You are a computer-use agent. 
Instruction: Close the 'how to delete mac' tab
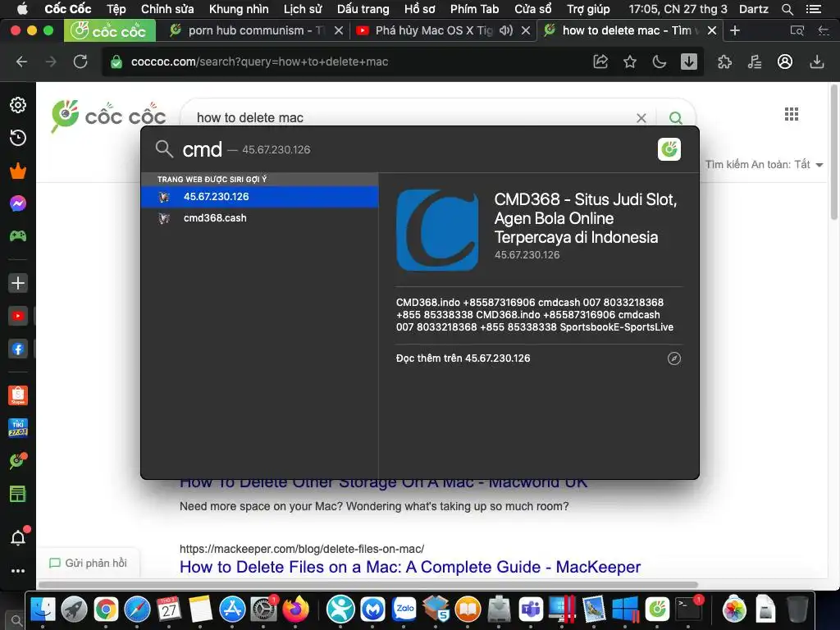coord(712,30)
